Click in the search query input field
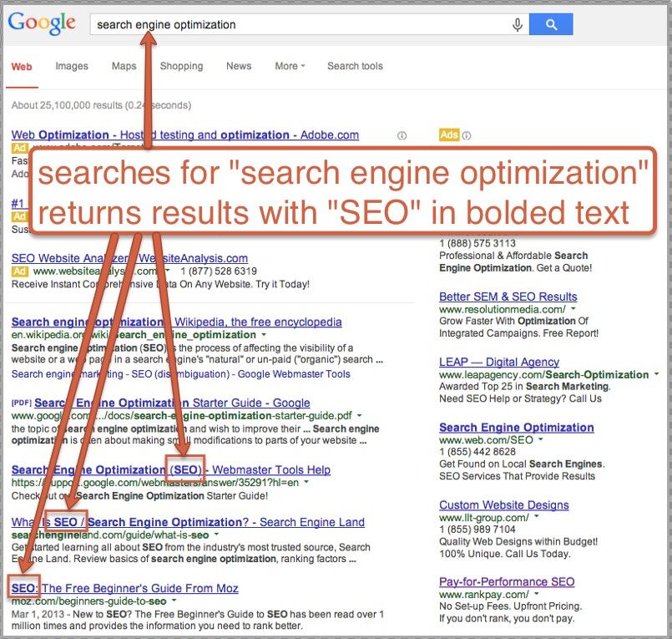 tap(301, 25)
